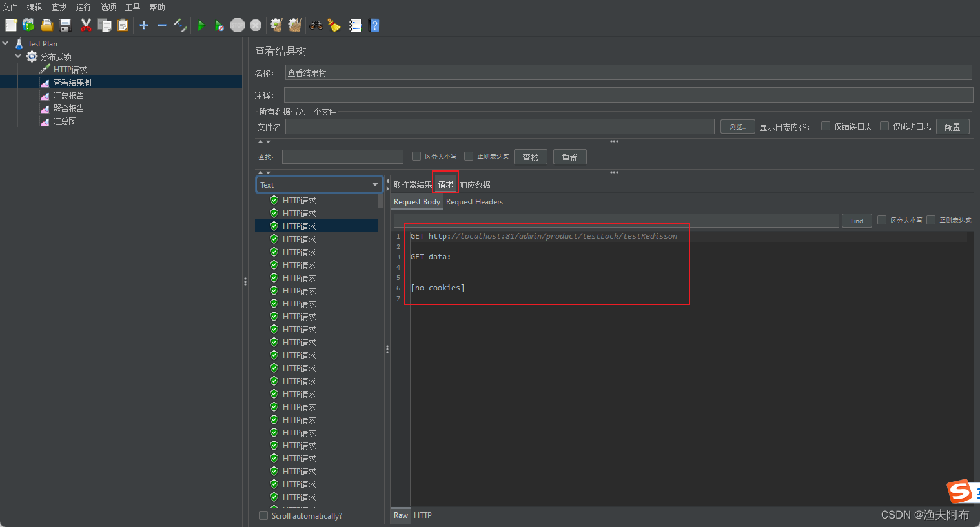The image size is (980, 527).
Task: Open Function Helper list icon
Action: point(355,25)
